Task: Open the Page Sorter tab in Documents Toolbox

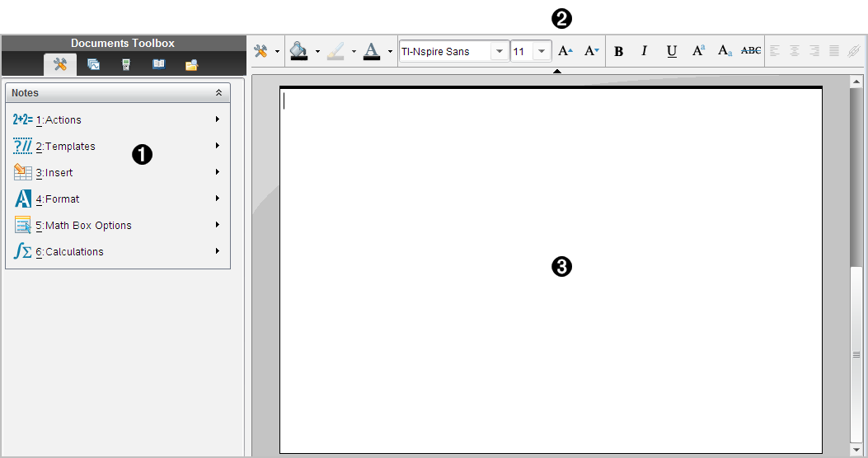Action: point(93,64)
